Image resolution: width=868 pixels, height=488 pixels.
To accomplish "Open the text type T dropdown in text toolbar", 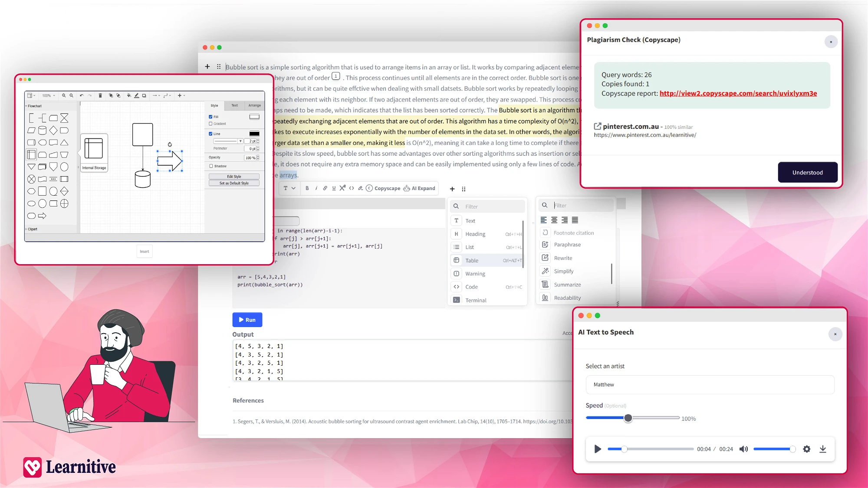I will click(289, 188).
